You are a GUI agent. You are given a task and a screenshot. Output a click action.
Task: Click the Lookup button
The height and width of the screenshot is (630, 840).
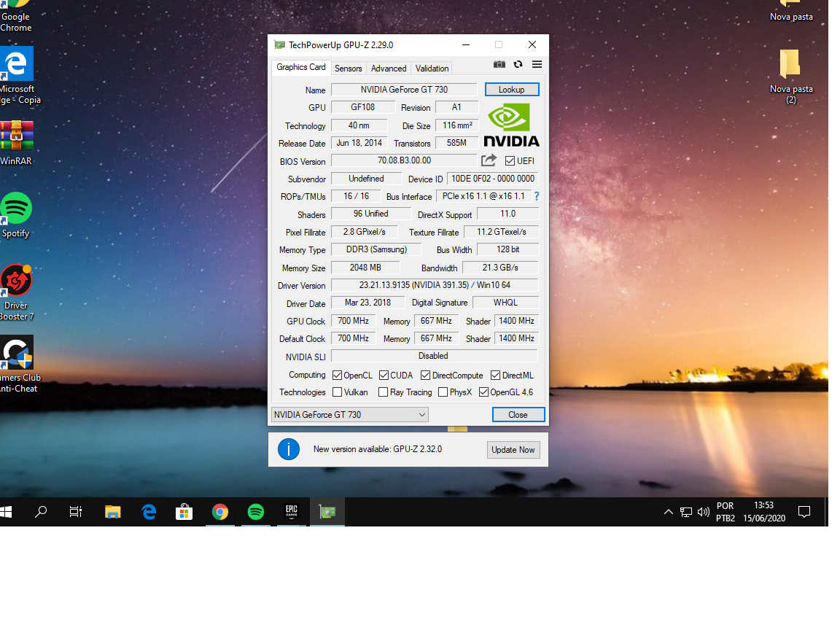coord(512,90)
